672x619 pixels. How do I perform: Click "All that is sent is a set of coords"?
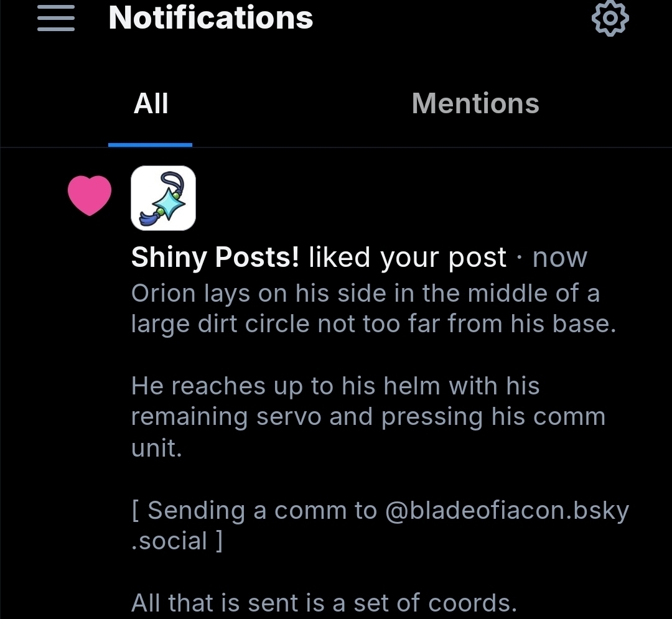click(324, 603)
